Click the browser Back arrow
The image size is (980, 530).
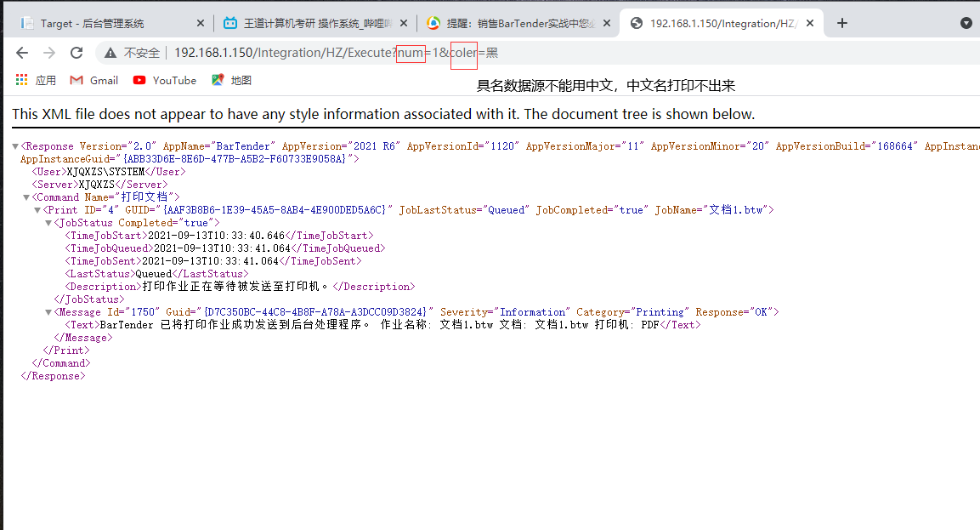point(22,53)
